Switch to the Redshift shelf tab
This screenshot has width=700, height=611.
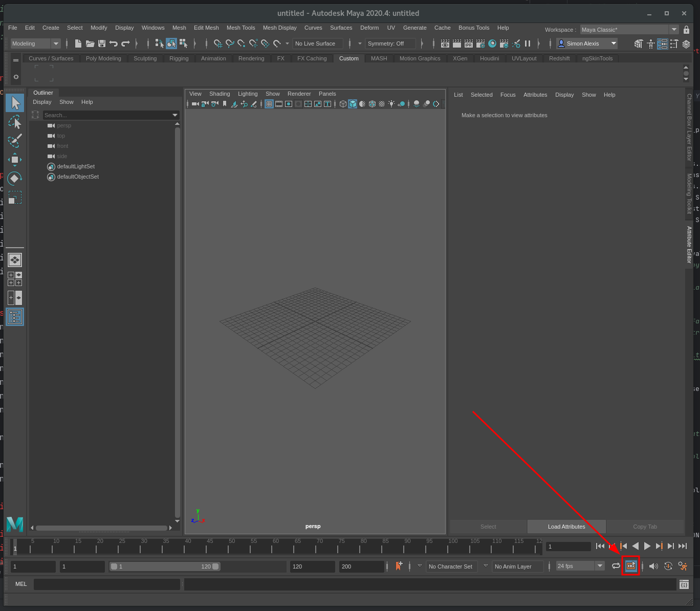pos(559,58)
